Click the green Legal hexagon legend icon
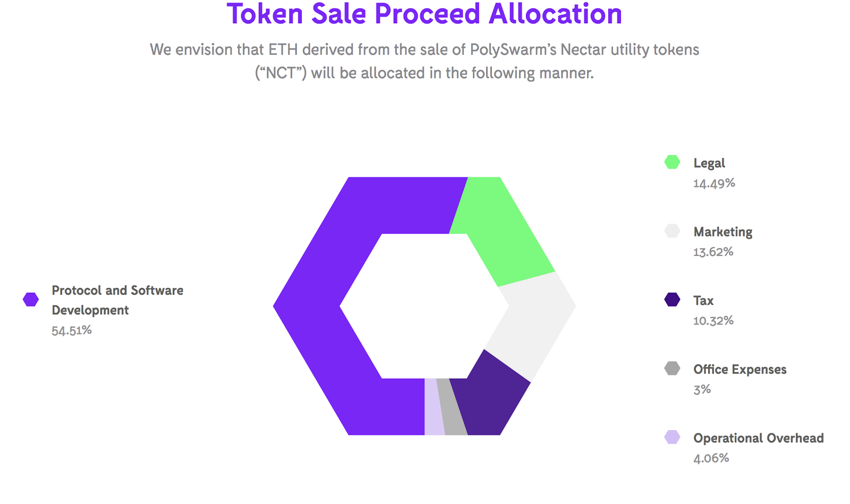The width and height of the screenshot is (850, 504). [672, 162]
